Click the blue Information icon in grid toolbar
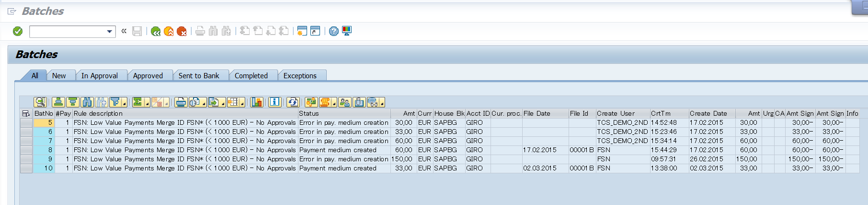This screenshot has width=868, height=205. coord(274,102)
